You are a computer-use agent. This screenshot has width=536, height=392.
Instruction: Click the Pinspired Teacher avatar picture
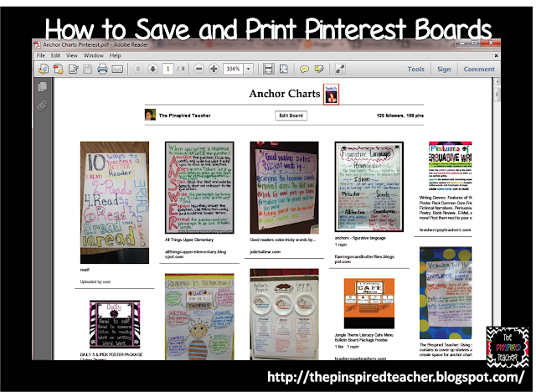click(150, 115)
